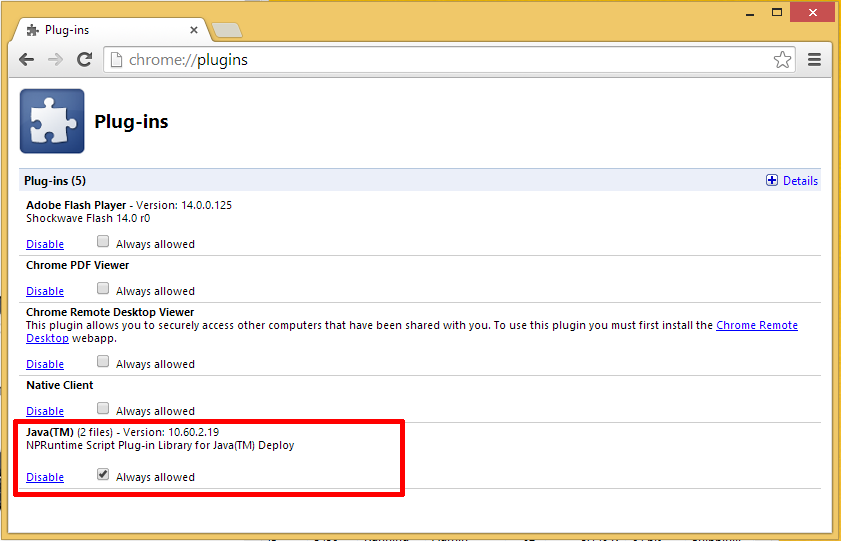This screenshot has height=541, width=841.
Task: Click the Native Client name text
Action: coord(60,385)
